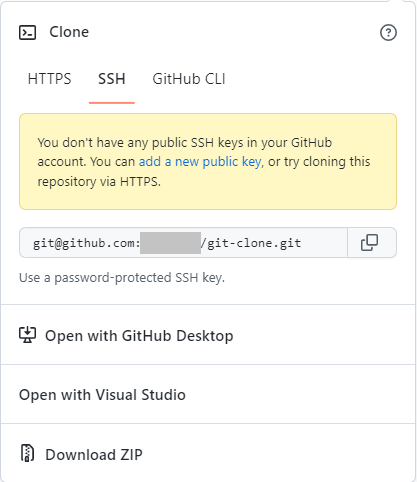
Task: Click the Clone heading label
Action: 69,32
